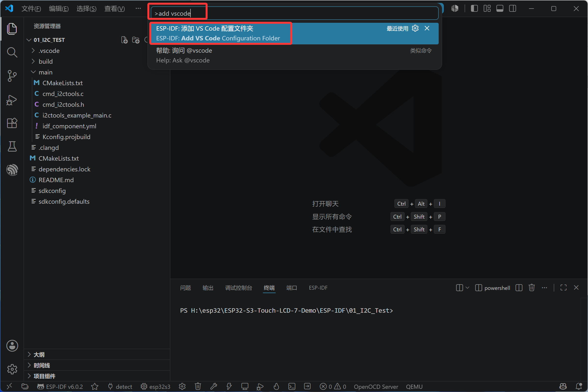Create a new file in Explorer toolbar
The image size is (588, 392).
[124, 40]
